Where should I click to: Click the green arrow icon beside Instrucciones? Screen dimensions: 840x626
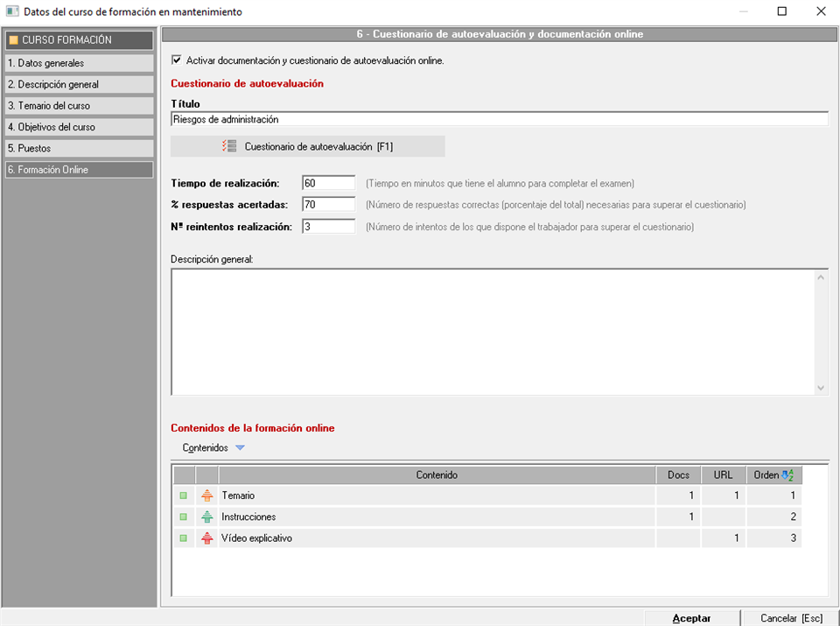[x=207, y=517]
